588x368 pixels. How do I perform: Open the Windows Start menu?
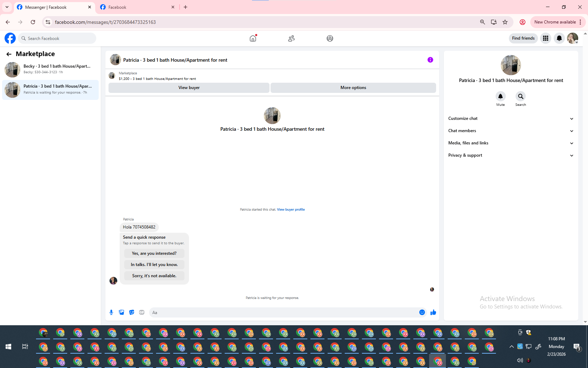pos(8,347)
